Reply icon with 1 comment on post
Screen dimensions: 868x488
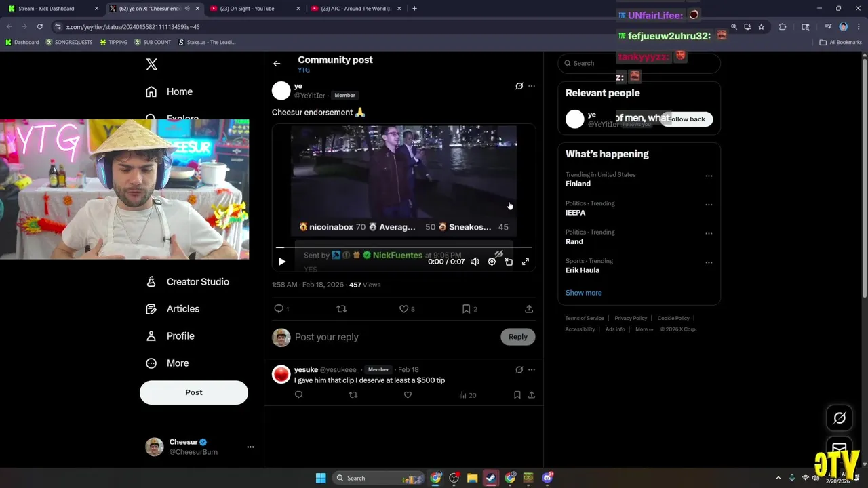coord(281,309)
